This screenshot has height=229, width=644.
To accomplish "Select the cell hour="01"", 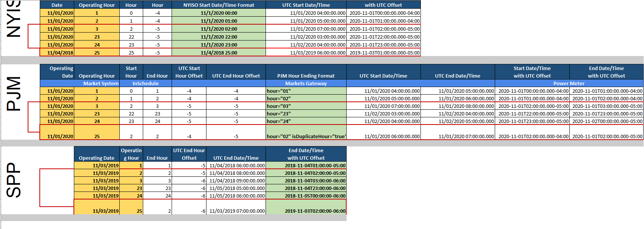I will click(x=306, y=91).
